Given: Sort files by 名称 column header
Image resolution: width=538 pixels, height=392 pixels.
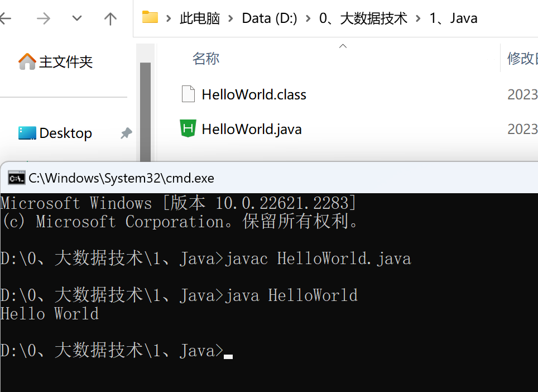Looking at the screenshot, I should [x=206, y=58].
